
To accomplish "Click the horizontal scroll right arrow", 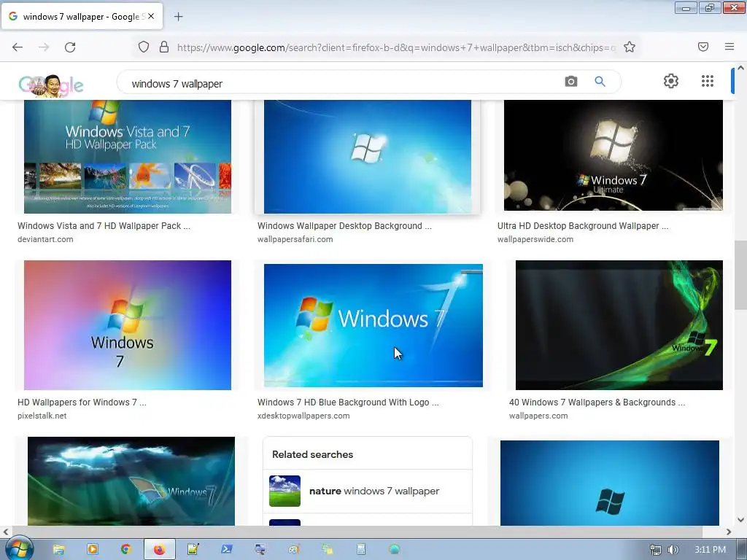I will pyautogui.click(x=729, y=532).
